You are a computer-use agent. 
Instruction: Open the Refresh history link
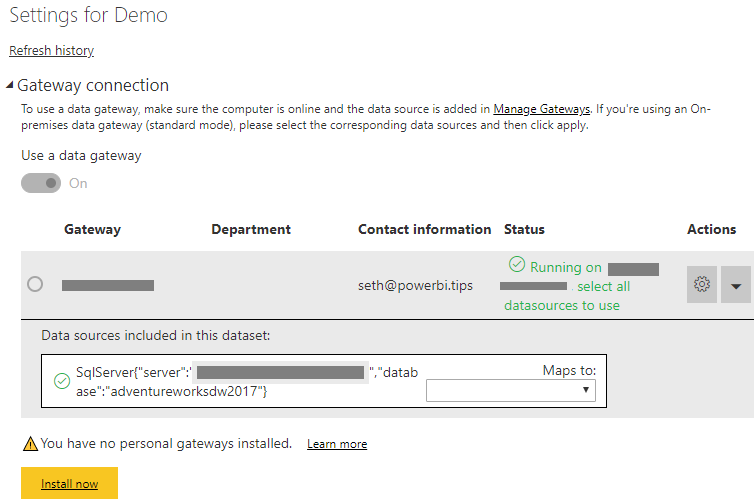coord(51,50)
